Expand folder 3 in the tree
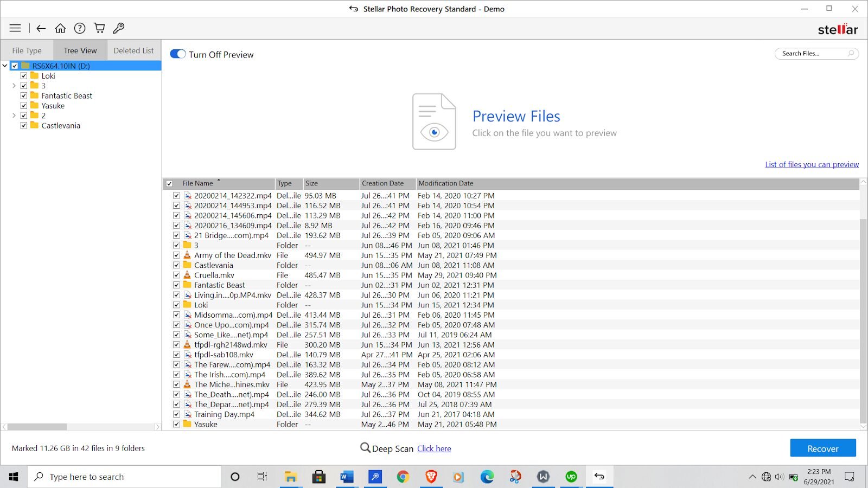 14,86
